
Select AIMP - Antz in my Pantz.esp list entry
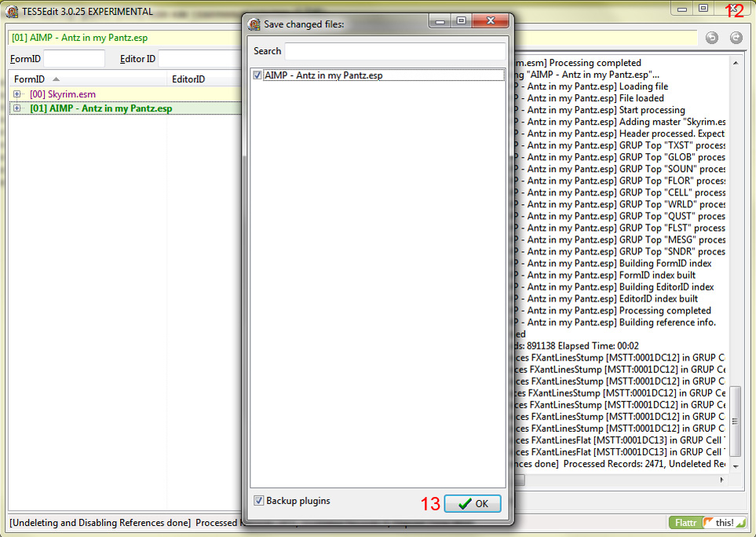point(384,75)
